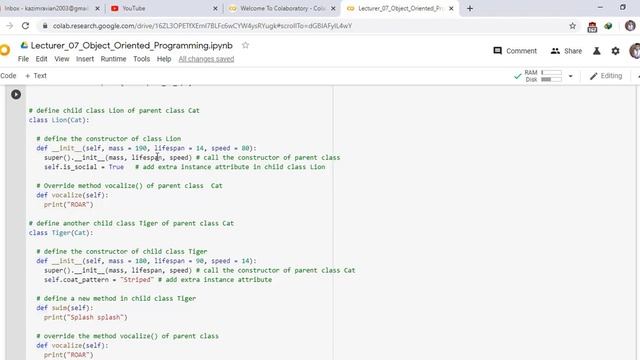Screen dimensions: 640x360
Task: Share the notebook
Action: coord(566,51)
